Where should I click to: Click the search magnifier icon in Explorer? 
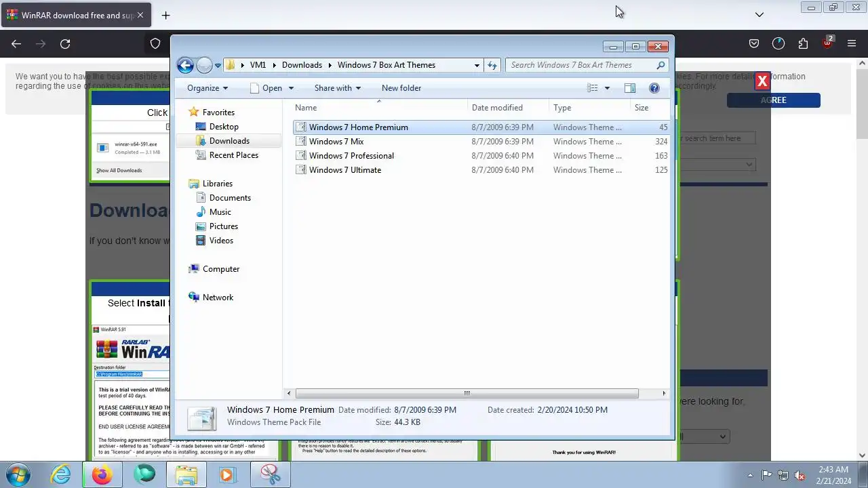pos(661,65)
